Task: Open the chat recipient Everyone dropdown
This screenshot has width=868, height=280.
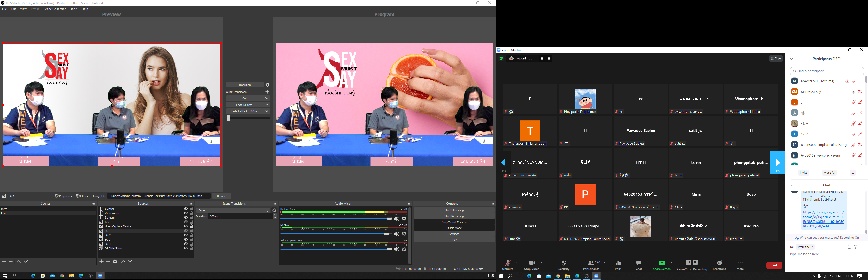Action: pyautogui.click(x=805, y=247)
